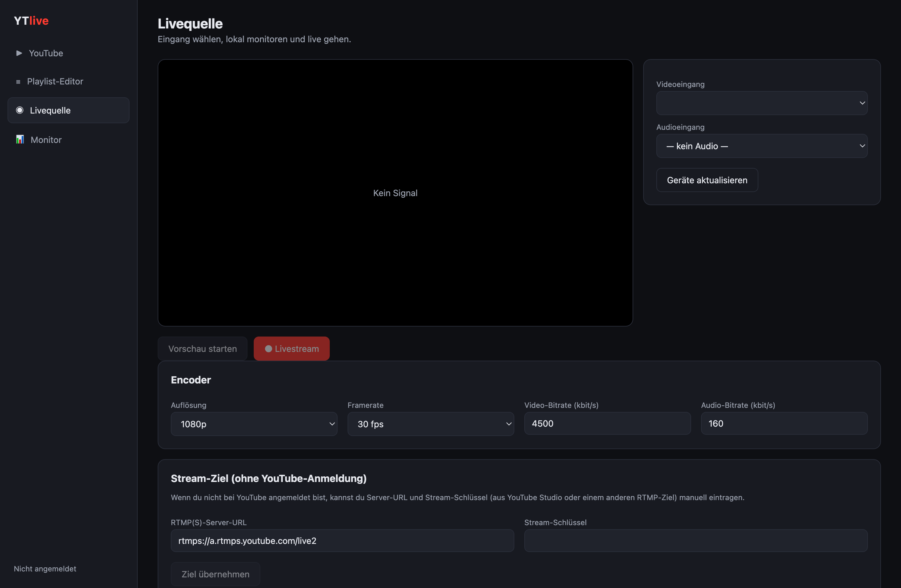Open the Audioeingang dropdown showing kein Audio
This screenshot has width=901, height=588.
pos(762,146)
